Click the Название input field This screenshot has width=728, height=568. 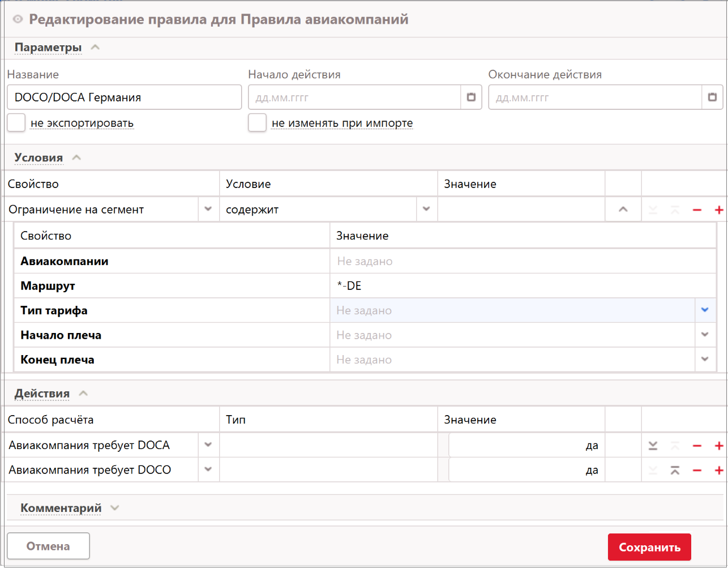point(124,97)
